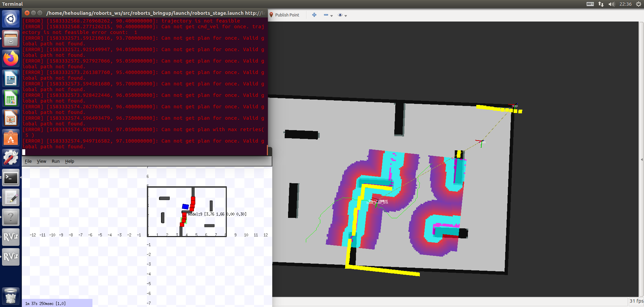Open the View menu in Stage window
This screenshot has width=644, height=307.
point(42,161)
